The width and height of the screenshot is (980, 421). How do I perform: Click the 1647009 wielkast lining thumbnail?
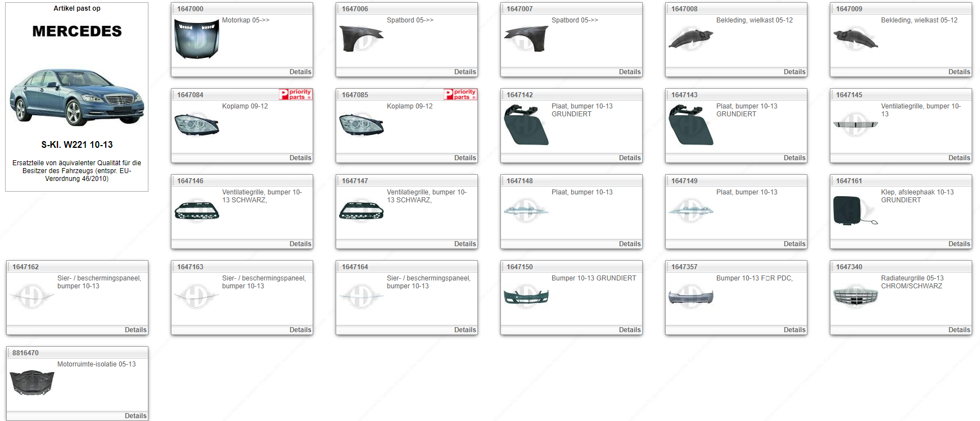[x=856, y=39]
